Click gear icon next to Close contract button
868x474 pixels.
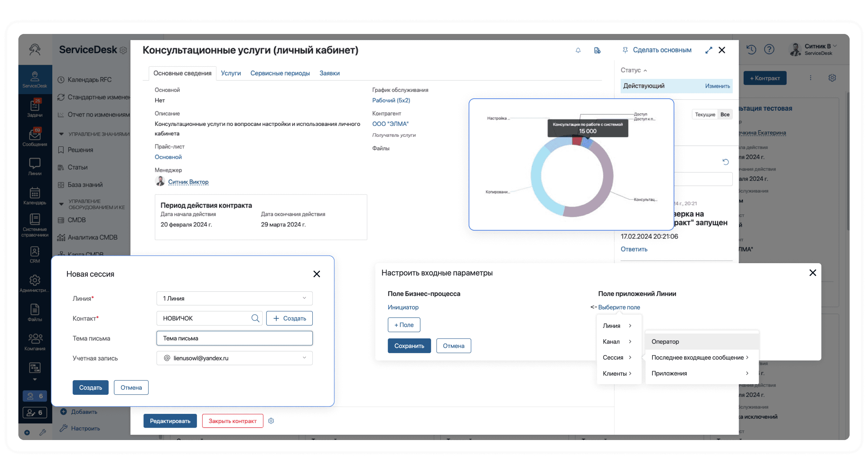(x=271, y=421)
